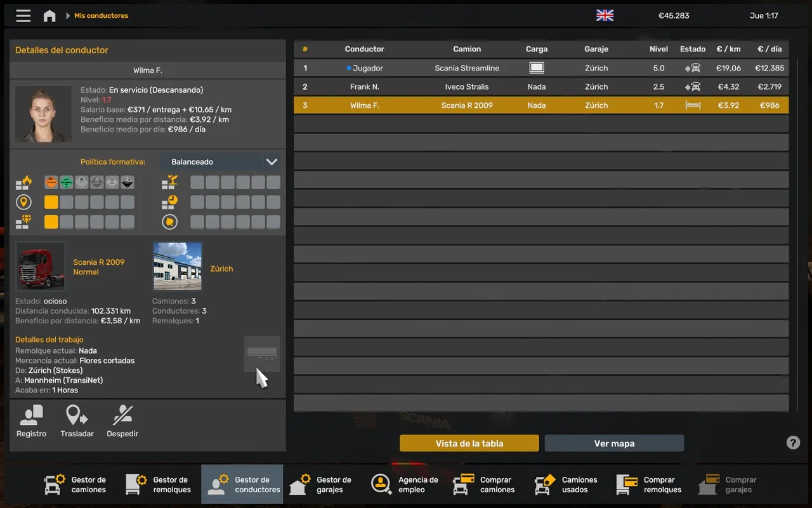Sort by the Carga column header

point(537,49)
